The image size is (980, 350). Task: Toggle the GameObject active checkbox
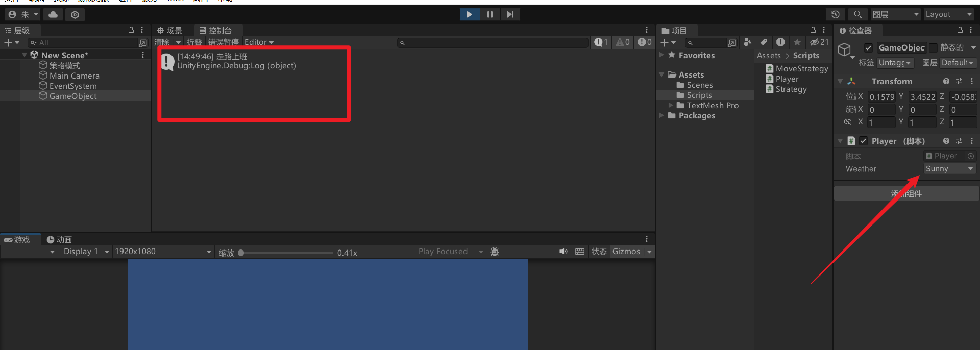[x=868, y=48]
